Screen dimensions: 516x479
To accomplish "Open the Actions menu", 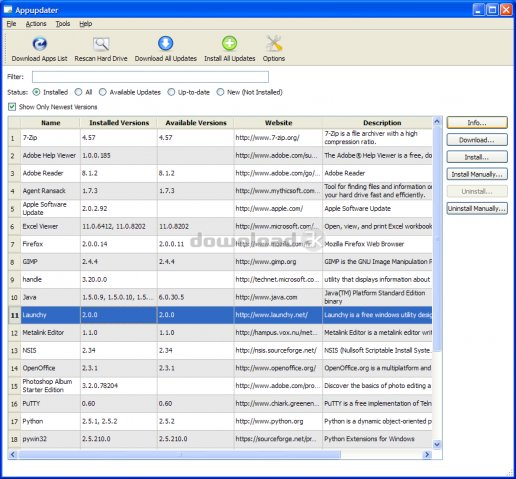I will tap(36, 24).
